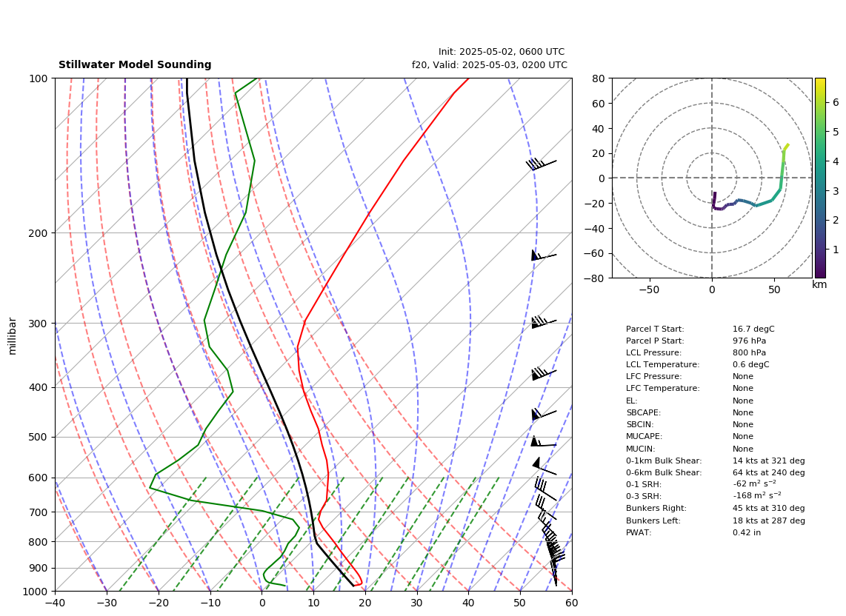Click the Bunkers Right label
This screenshot has height=616, width=846.
(656, 508)
